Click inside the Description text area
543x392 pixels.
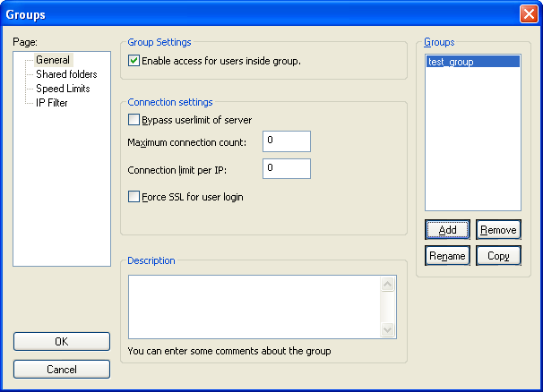pyautogui.click(x=254, y=307)
